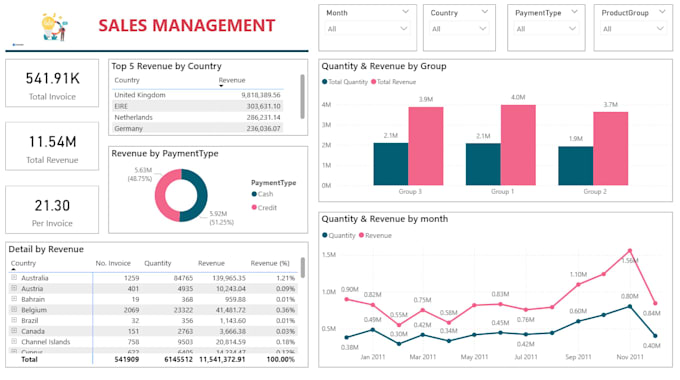Select the Netherlands row

click(197, 117)
